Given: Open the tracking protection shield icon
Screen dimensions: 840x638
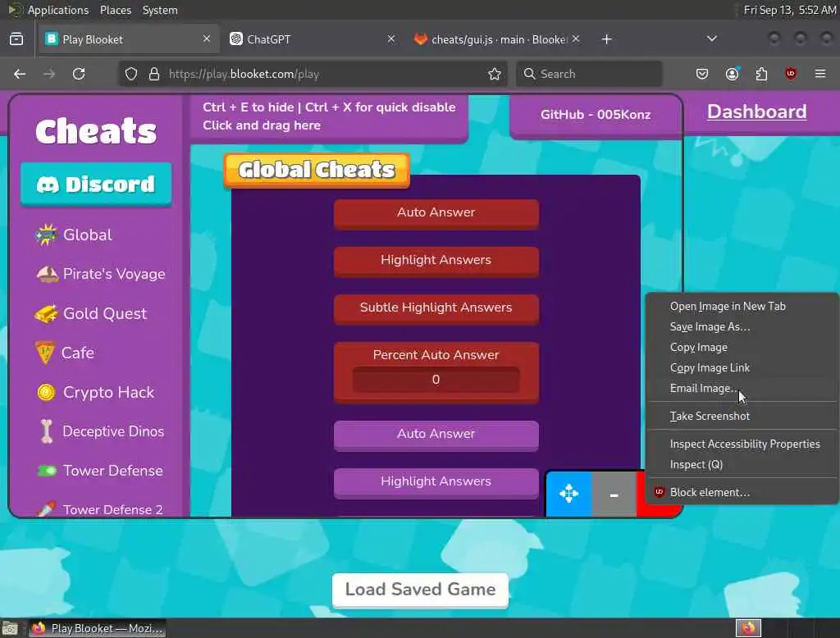Looking at the screenshot, I should [x=131, y=74].
